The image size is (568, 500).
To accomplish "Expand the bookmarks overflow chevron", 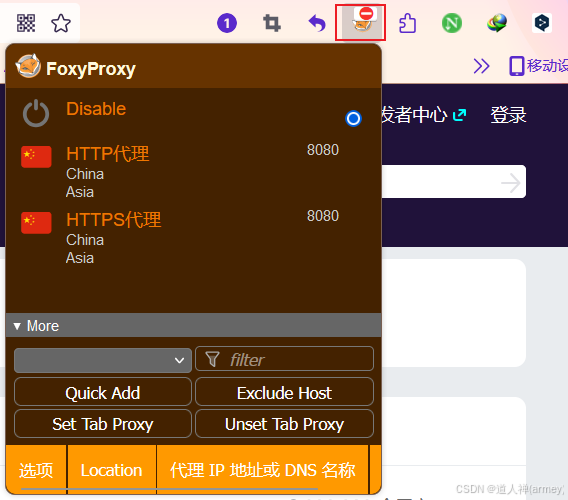I will coord(481,66).
